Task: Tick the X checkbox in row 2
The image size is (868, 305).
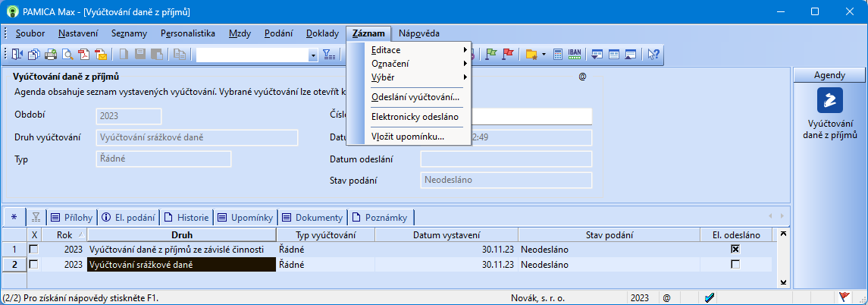Action: click(x=33, y=264)
